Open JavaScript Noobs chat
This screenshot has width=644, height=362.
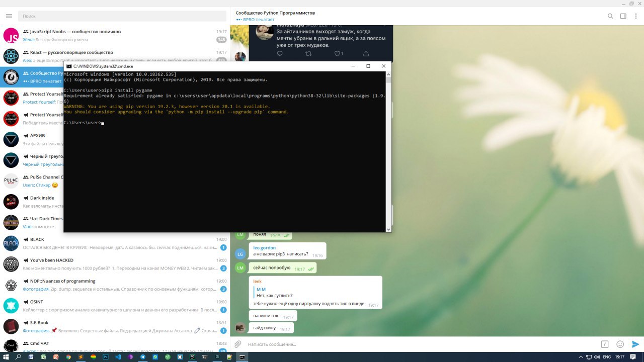[x=115, y=35]
